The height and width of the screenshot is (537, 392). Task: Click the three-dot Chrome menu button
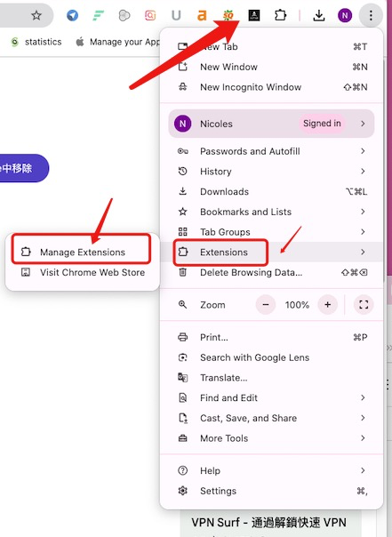[371, 15]
